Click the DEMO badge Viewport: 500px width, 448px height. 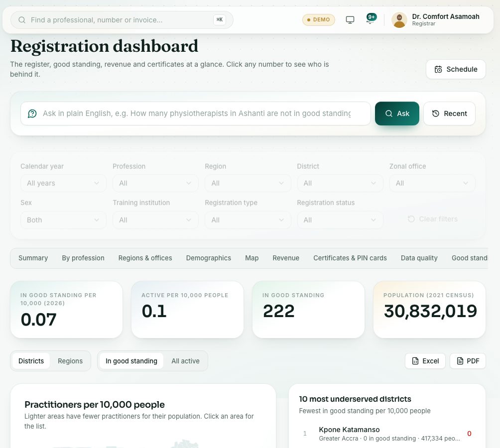(319, 20)
